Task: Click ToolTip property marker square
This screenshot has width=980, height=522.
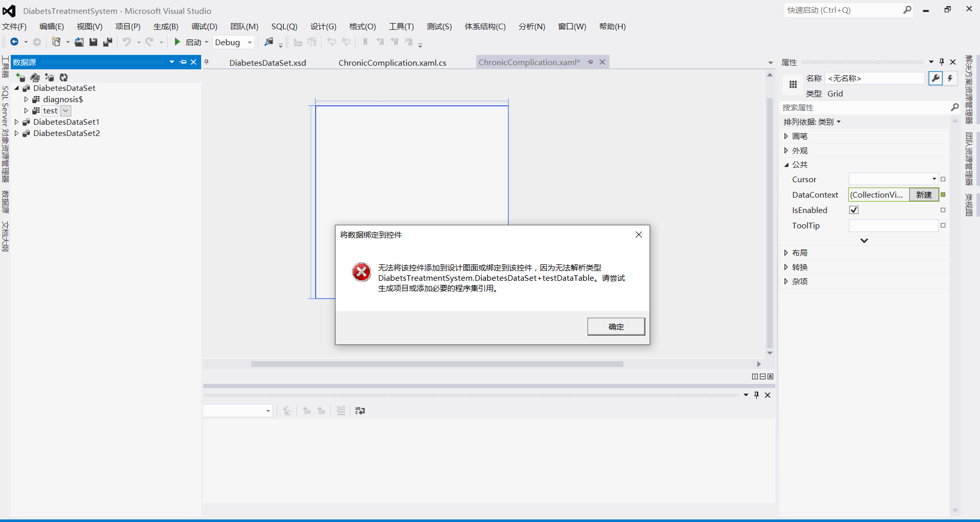Action: coord(943,225)
